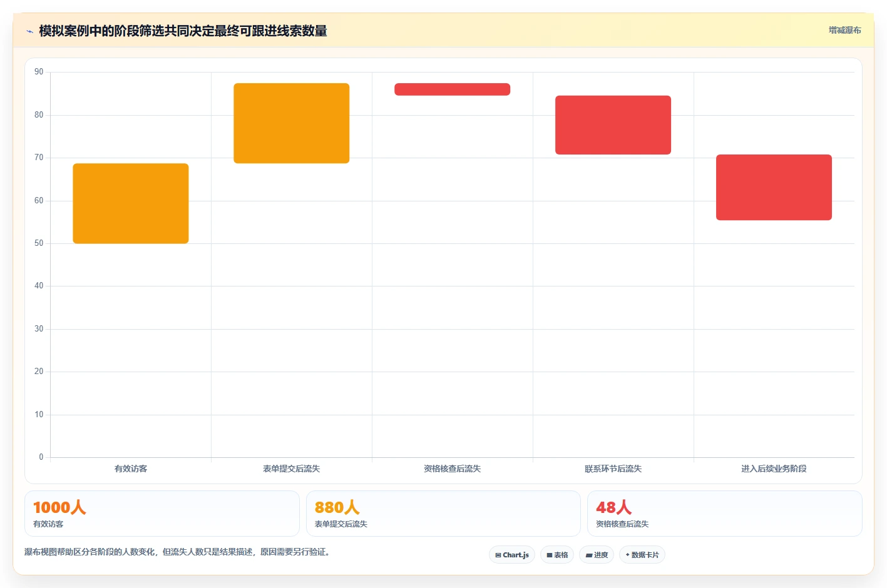Click the orange 表单提交后流失 waterfall bar
Image resolution: width=887 pixels, height=588 pixels.
(292, 123)
